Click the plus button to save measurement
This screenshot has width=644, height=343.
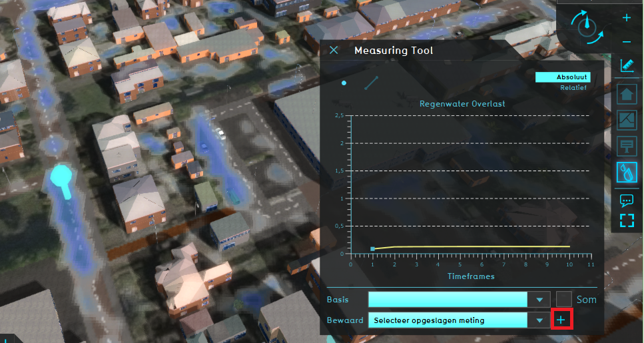click(x=561, y=320)
